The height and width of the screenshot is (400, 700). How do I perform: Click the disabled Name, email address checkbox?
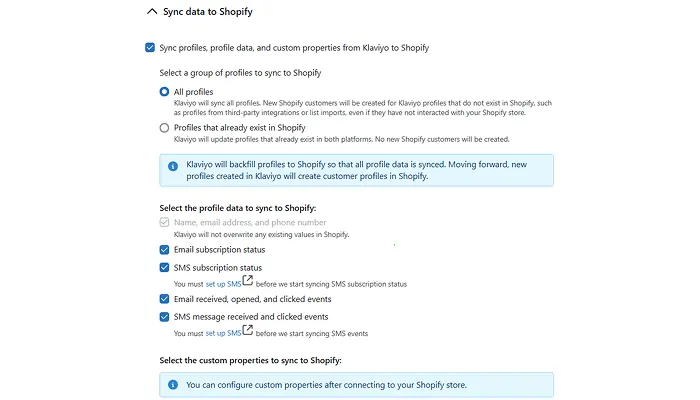pyautogui.click(x=165, y=222)
